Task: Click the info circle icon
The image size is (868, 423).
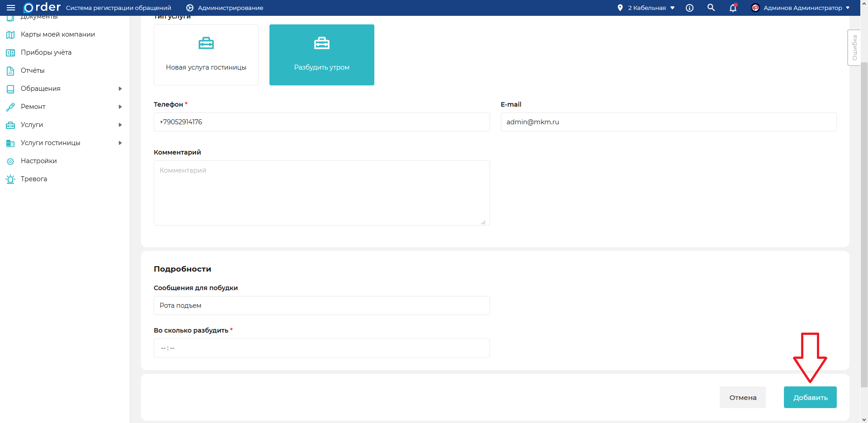Action: point(689,8)
